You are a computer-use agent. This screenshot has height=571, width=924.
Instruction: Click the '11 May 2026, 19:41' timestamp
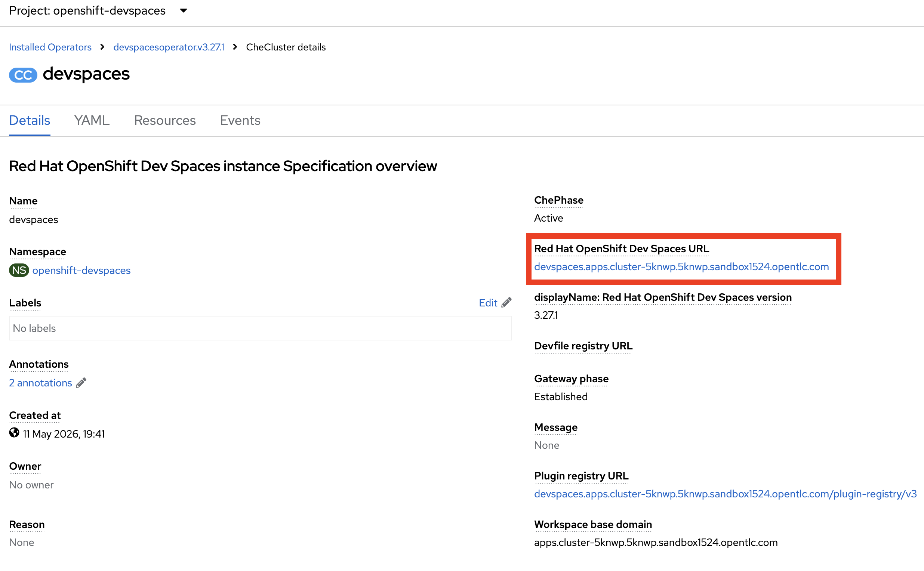pyautogui.click(x=64, y=434)
